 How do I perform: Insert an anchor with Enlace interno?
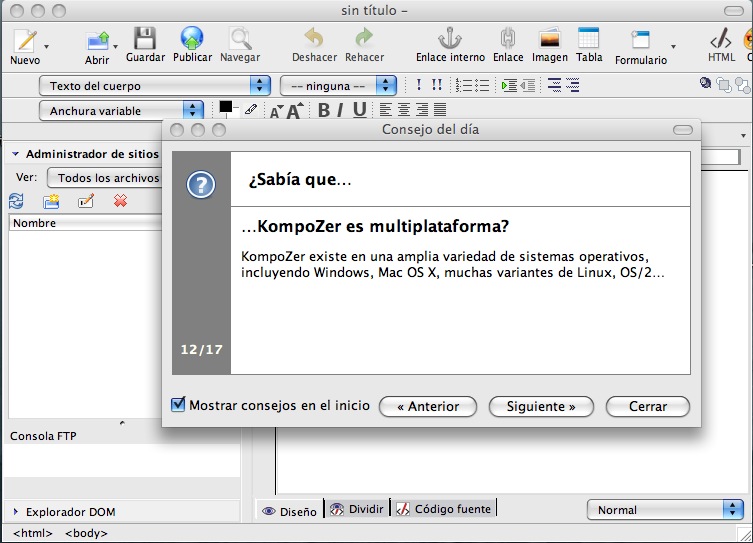(450, 45)
